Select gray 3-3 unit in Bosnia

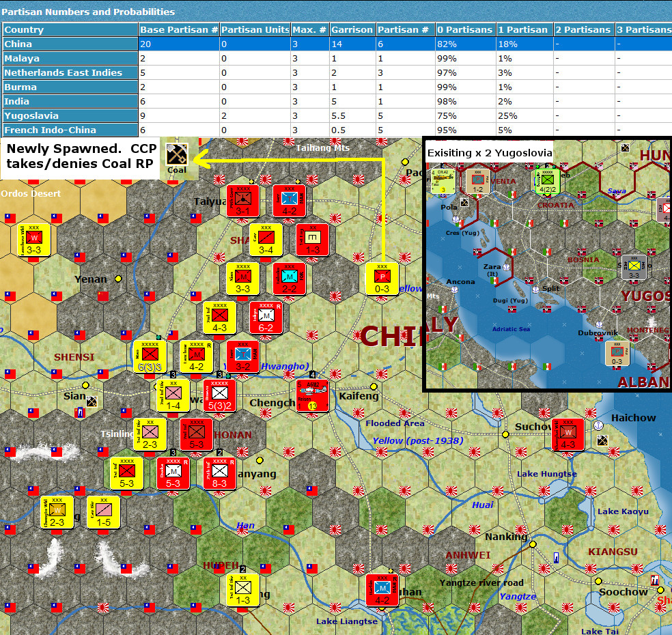tap(634, 268)
